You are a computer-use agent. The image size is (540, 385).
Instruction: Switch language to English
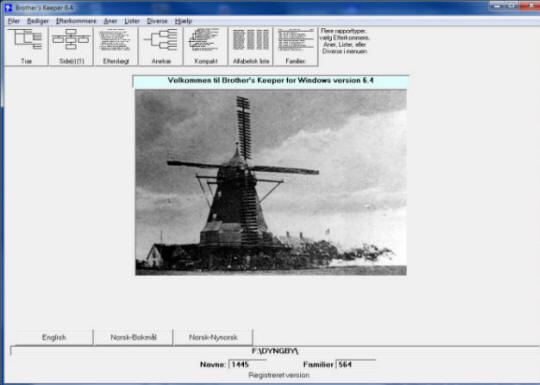point(54,337)
